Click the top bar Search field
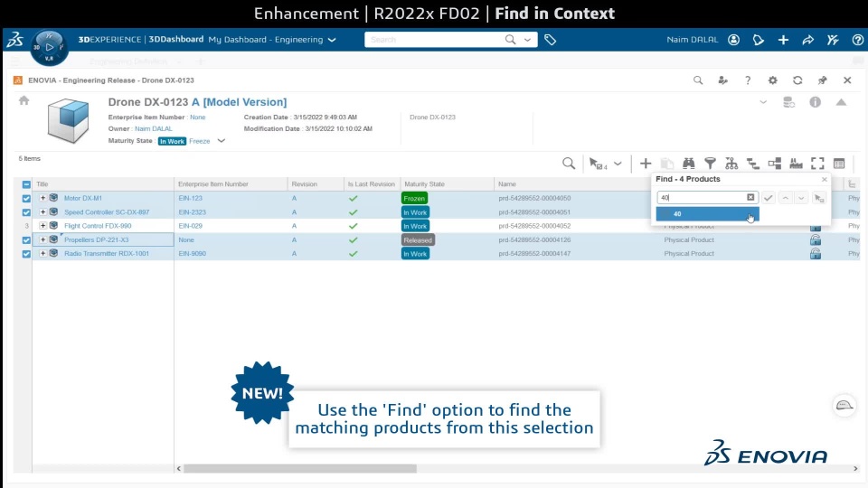The image size is (868, 488). coord(435,40)
